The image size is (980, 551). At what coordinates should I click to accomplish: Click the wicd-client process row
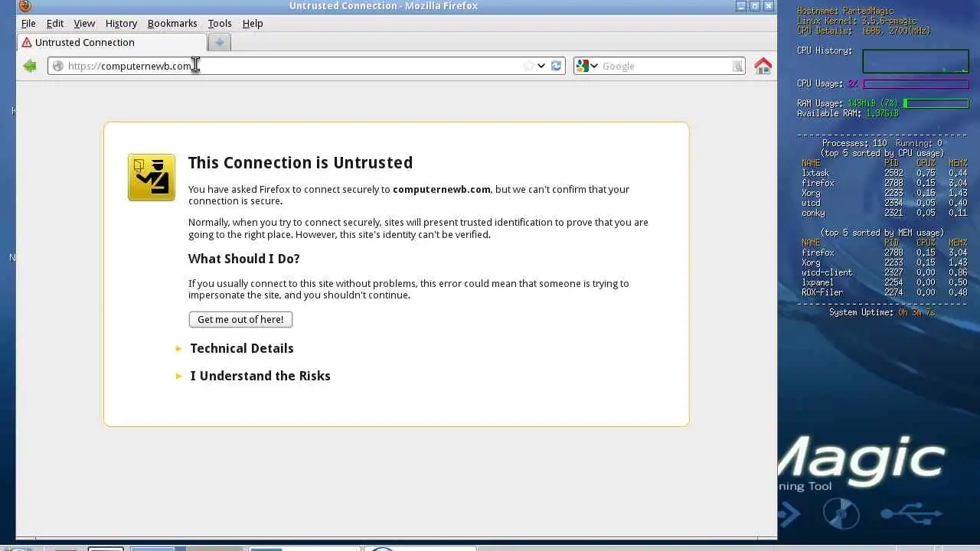click(884, 272)
